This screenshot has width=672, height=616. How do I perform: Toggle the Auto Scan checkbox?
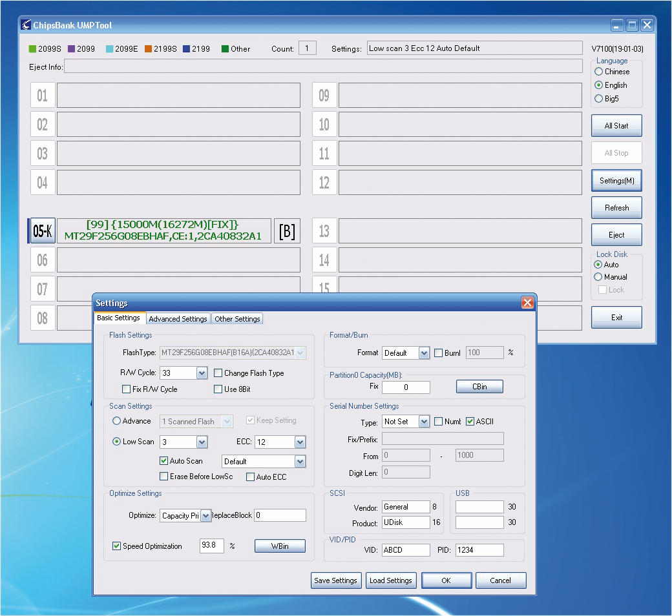pyautogui.click(x=163, y=461)
